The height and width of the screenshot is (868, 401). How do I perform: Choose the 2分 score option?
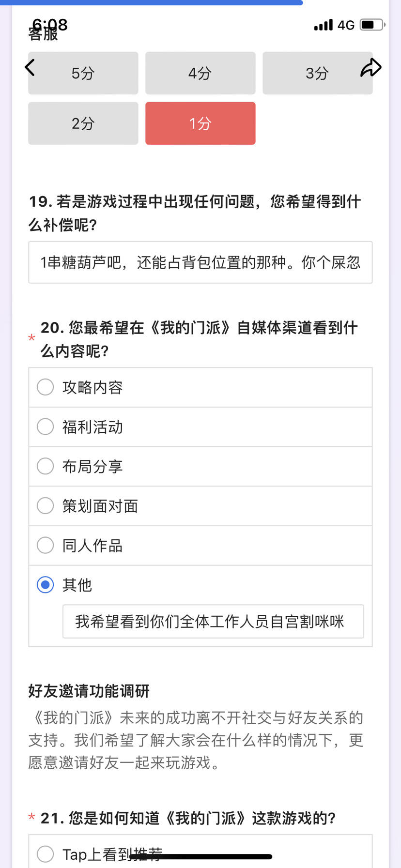pyautogui.click(x=83, y=123)
